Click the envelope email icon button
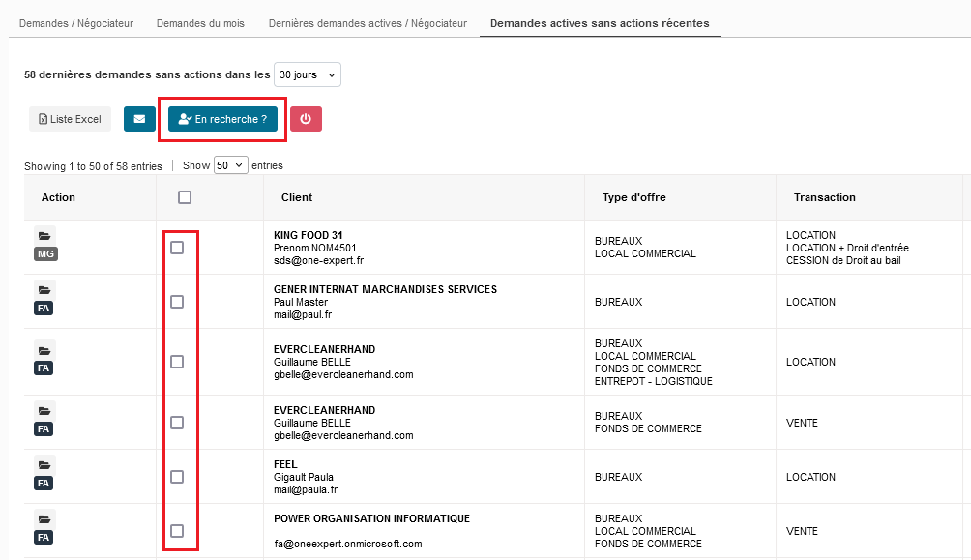The height and width of the screenshot is (560, 971). [139, 119]
